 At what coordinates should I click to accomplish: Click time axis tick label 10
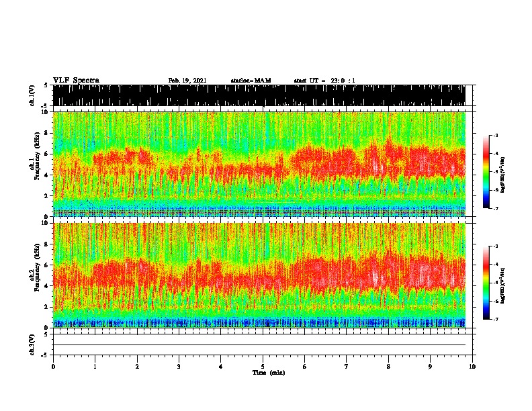[472, 366]
